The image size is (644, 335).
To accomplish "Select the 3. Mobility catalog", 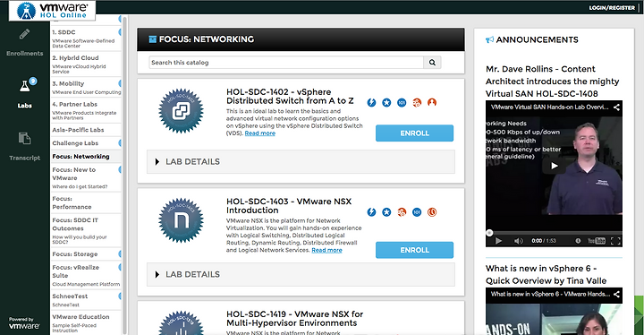I will tap(86, 88).
